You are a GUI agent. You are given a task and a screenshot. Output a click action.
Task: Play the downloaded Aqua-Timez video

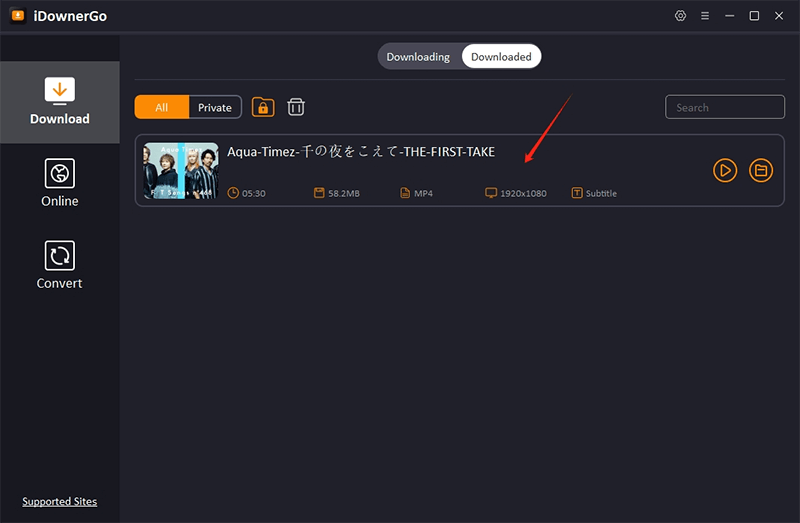(725, 171)
